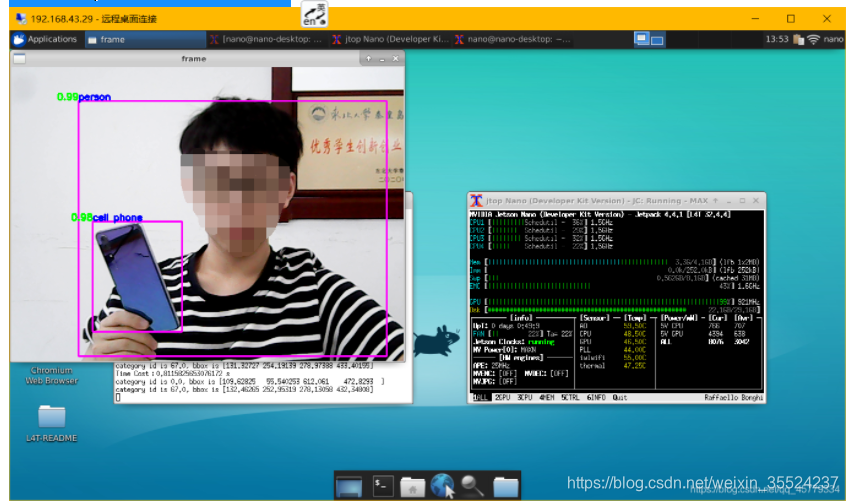Close the frame window
Screen dimensions: 849x502
[x=396, y=58]
